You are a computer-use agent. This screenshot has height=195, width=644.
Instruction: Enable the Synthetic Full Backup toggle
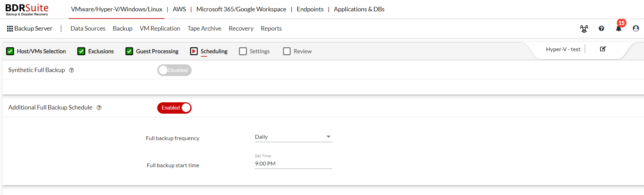coord(174,70)
